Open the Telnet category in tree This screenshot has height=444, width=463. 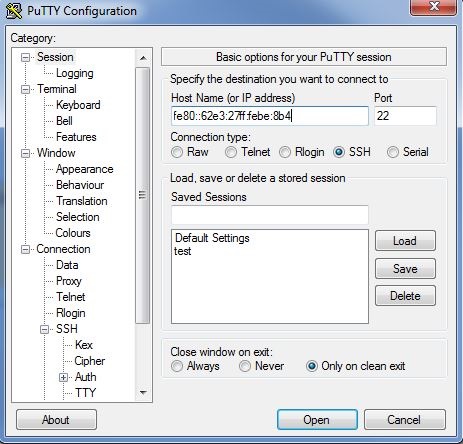[x=71, y=297]
